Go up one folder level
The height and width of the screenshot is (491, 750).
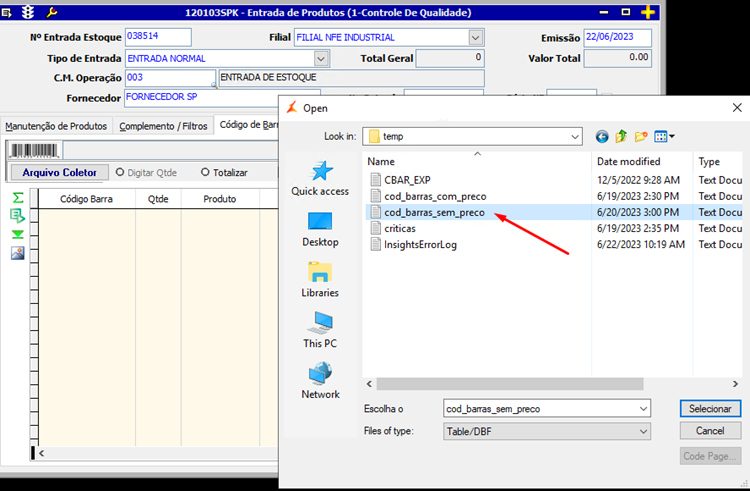621,137
